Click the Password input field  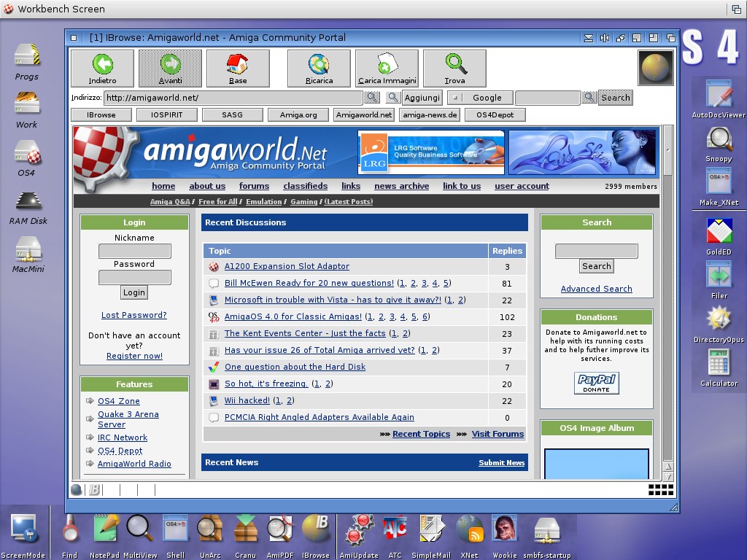pyautogui.click(x=135, y=277)
